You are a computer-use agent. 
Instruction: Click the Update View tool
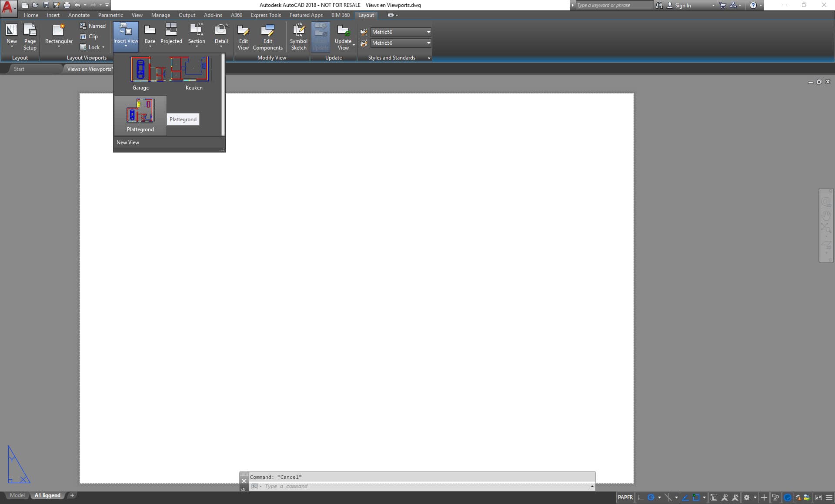click(x=343, y=37)
